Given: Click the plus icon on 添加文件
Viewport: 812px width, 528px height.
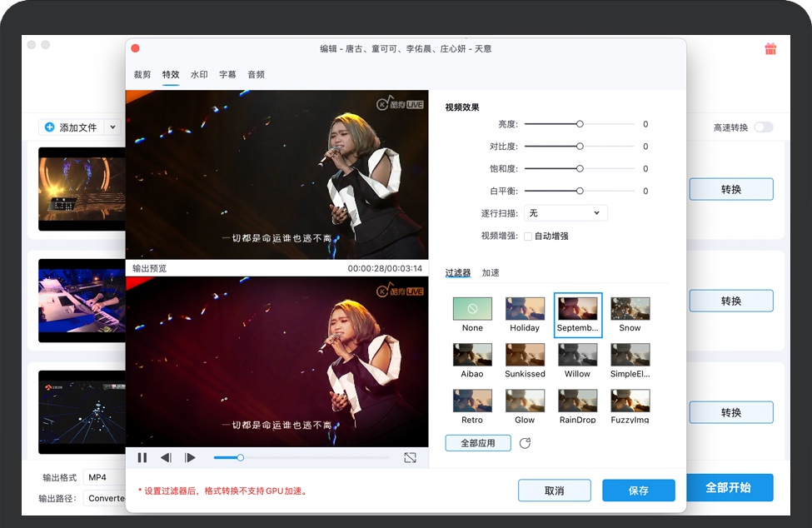Looking at the screenshot, I should pyautogui.click(x=50, y=127).
